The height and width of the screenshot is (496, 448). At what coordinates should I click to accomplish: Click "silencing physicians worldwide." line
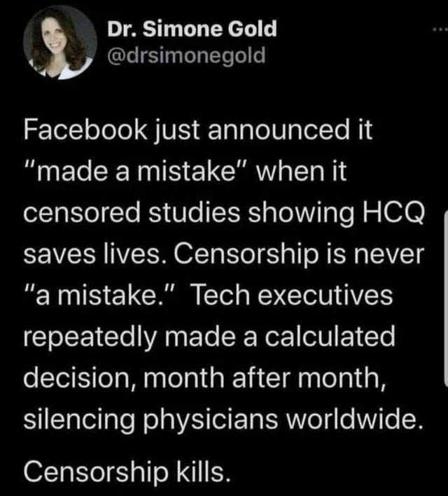tap(223, 420)
